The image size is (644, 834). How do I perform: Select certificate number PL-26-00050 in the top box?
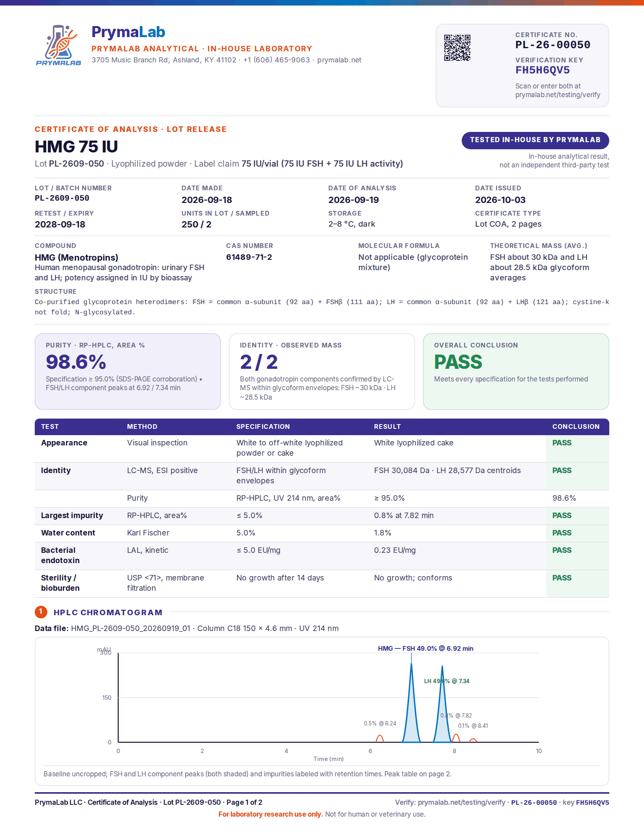[552, 45]
